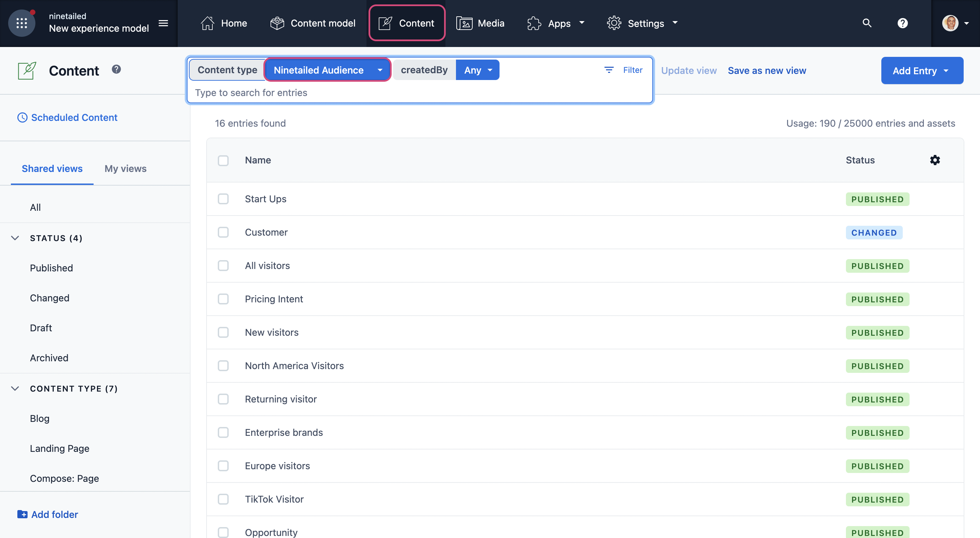Select the Published status view
Image resolution: width=980 pixels, height=538 pixels.
(51, 268)
